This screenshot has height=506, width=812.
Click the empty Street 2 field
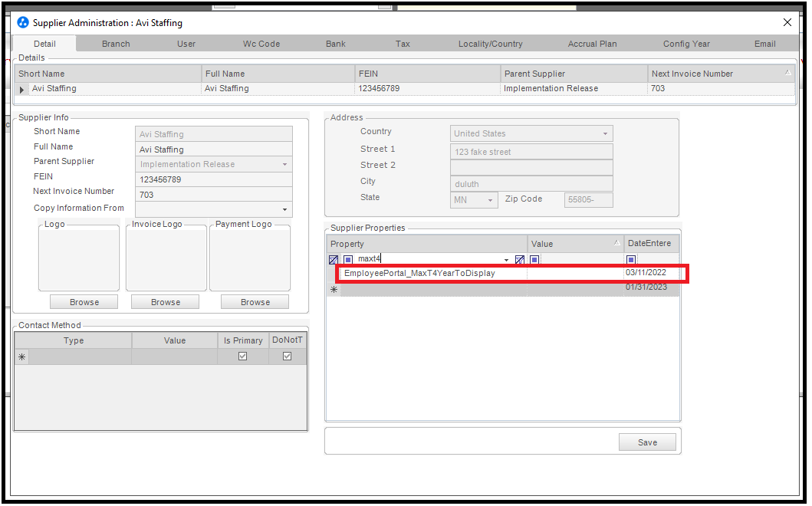531,168
